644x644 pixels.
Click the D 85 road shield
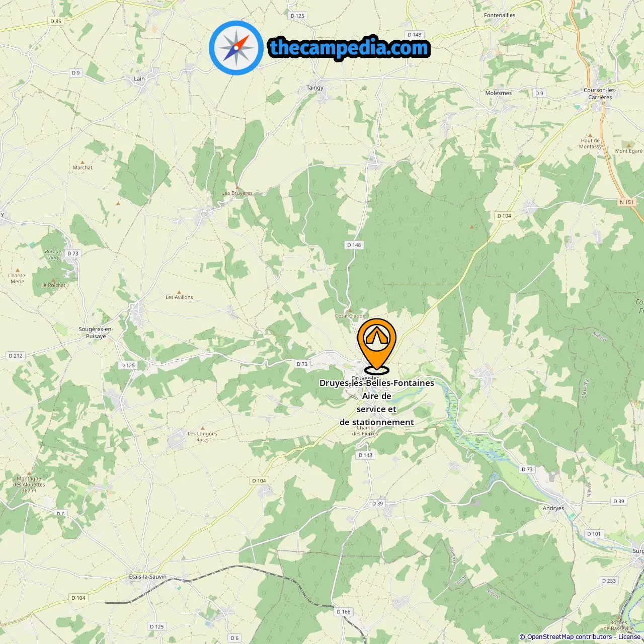click(x=56, y=21)
